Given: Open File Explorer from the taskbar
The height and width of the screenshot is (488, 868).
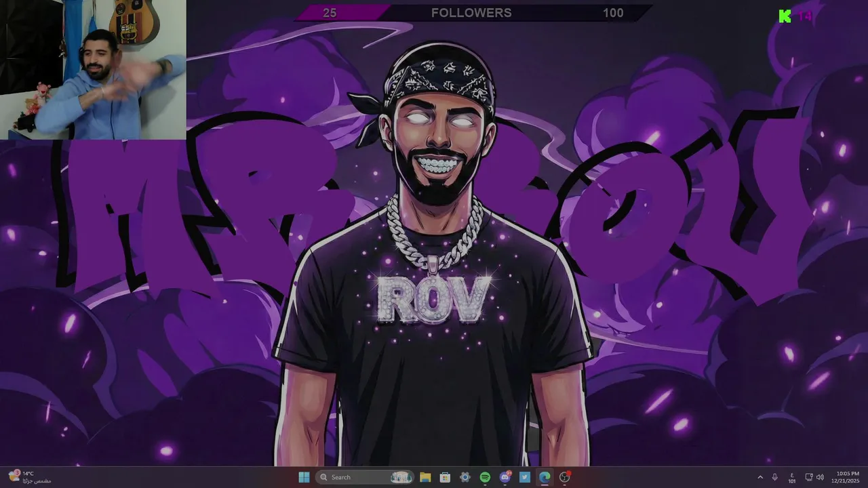Looking at the screenshot, I should 425,477.
